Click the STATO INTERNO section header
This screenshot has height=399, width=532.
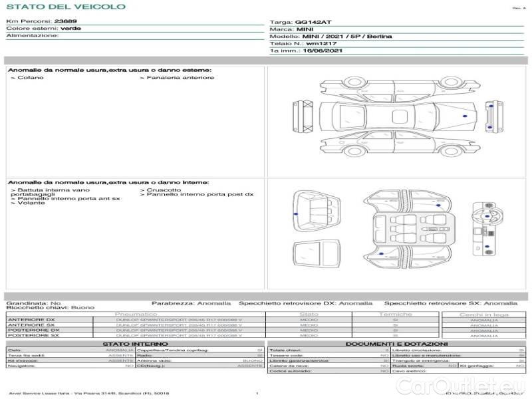135,344
